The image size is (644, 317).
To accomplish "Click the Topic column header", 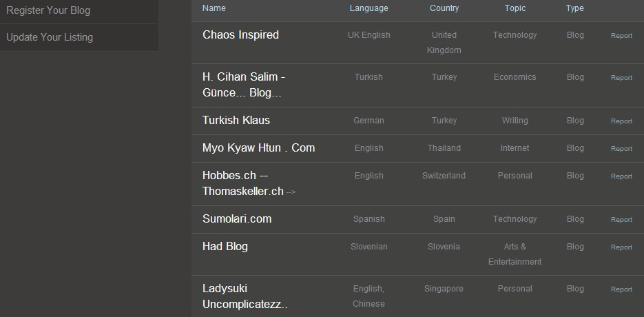I will point(515,8).
